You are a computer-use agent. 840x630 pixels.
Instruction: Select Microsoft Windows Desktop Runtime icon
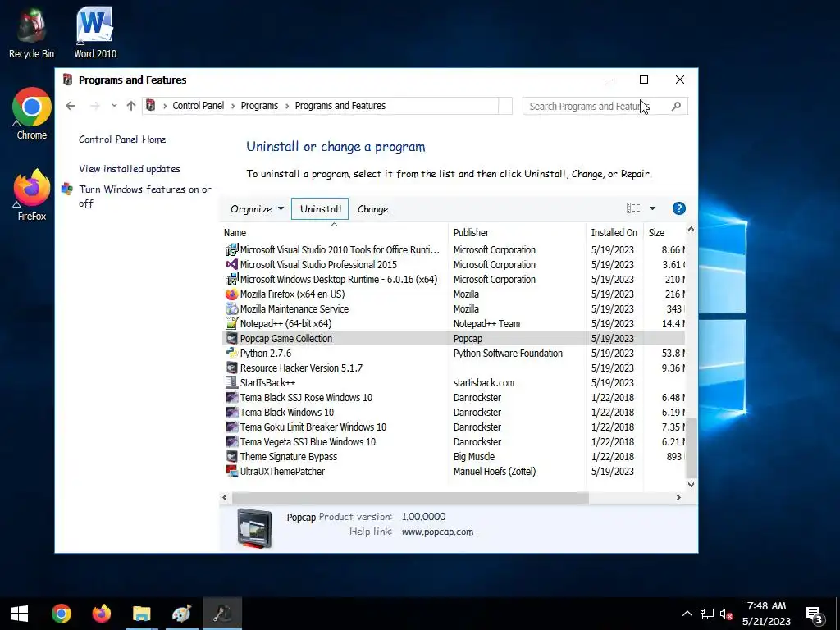pos(231,279)
